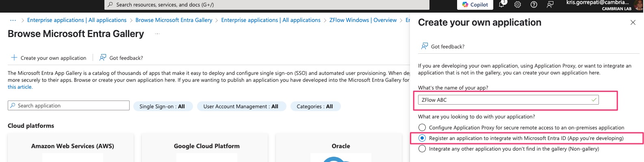
Task: Click the feedback icon in top bar
Action: point(550,4)
